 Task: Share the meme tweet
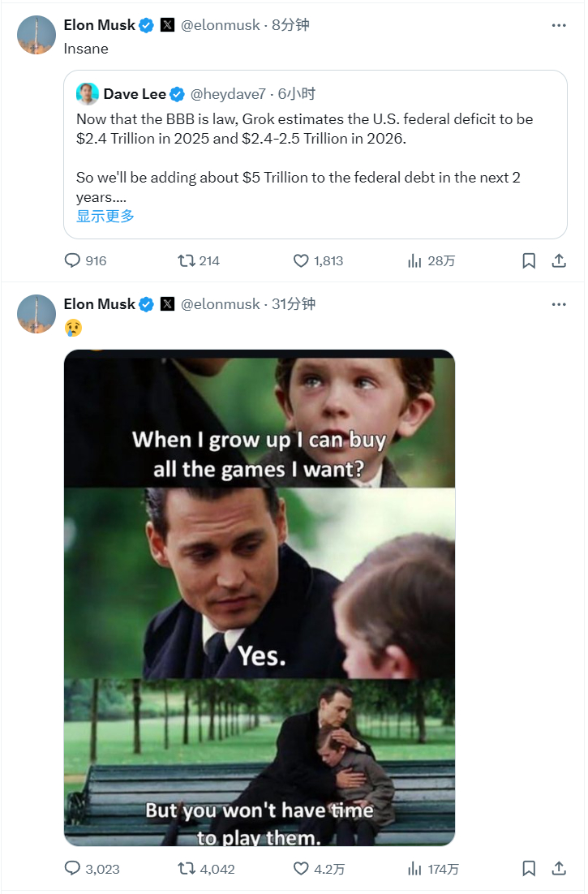(559, 868)
